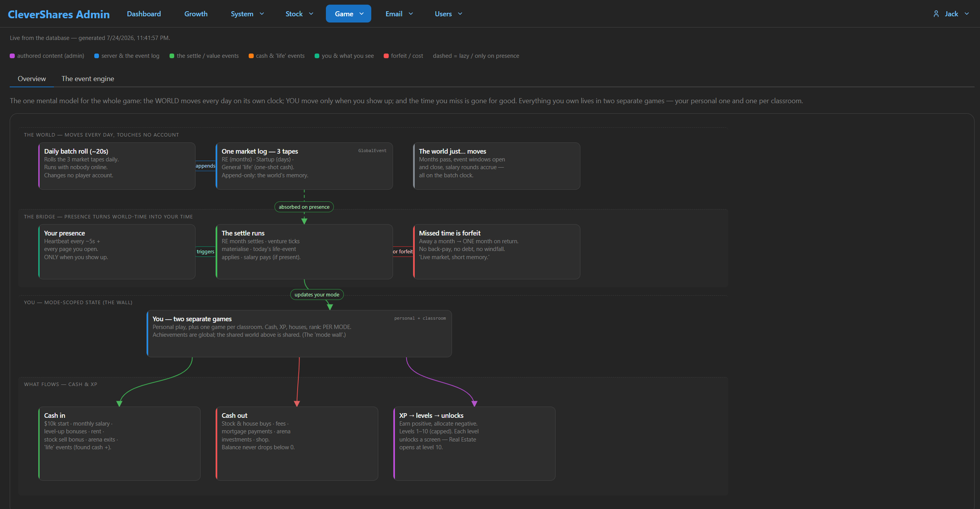Viewport: 980px width, 509px height.
Task: Click the 'updates your mode' edge label
Action: click(x=317, y=295)
